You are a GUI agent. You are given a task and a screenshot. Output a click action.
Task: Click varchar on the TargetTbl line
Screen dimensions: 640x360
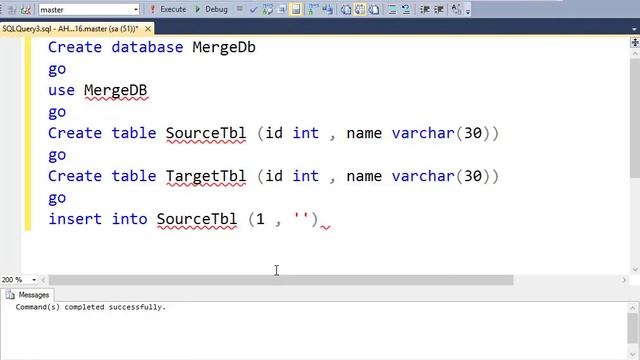coord(423,176)
